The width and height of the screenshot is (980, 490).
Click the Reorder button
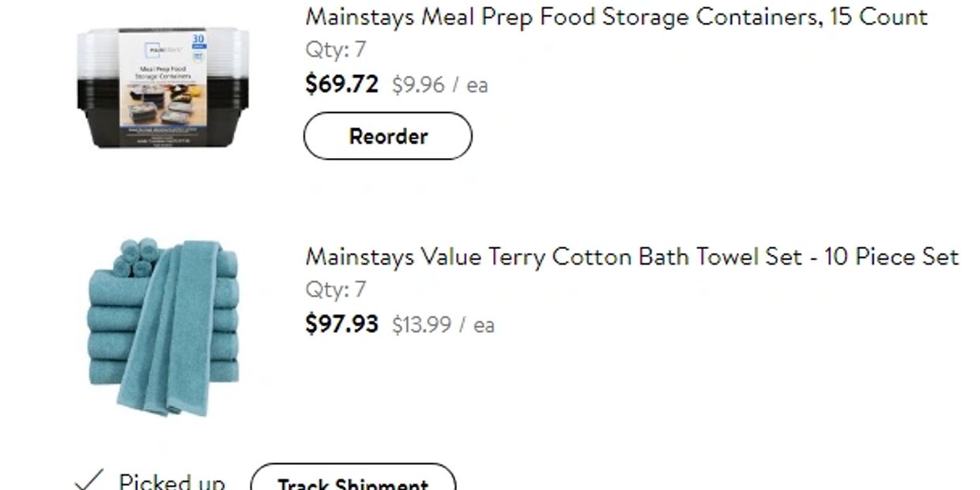tap(387, 136)
